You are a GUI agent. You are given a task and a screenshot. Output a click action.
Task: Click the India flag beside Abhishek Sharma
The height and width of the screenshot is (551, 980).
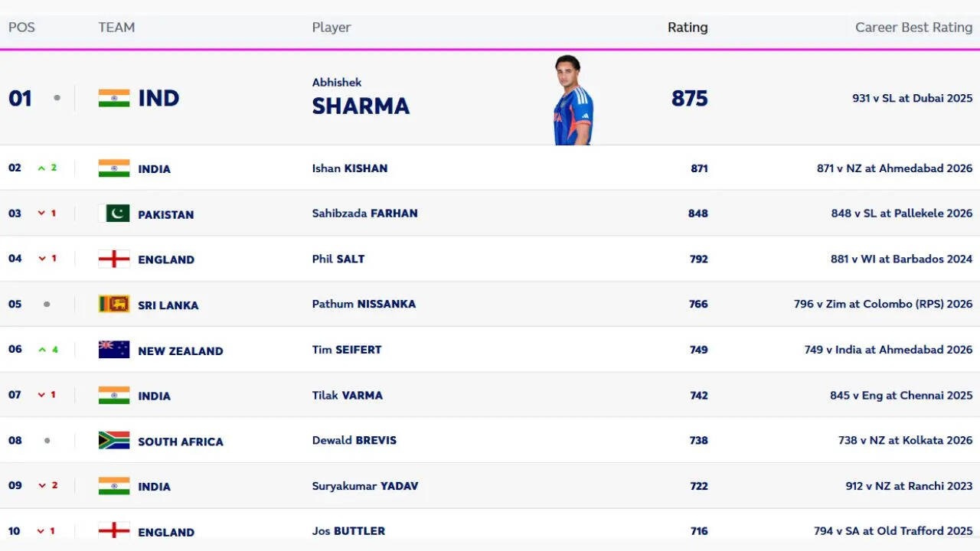point(113,98)
